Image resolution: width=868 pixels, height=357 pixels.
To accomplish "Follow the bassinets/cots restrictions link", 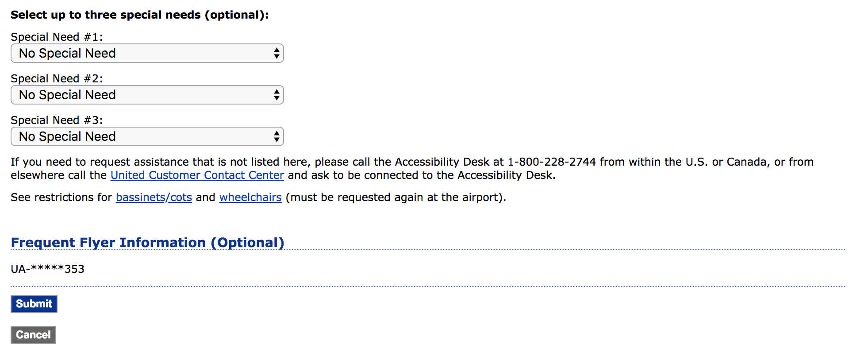I will 154,197.
